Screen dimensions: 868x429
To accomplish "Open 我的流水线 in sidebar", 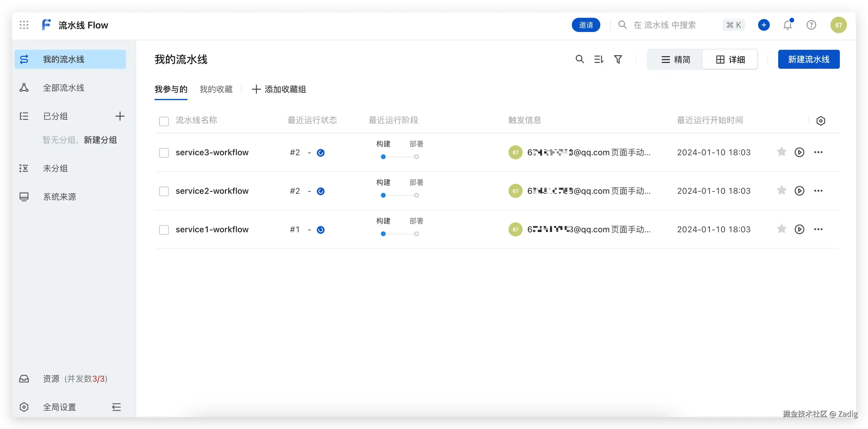I will [70, 59].
